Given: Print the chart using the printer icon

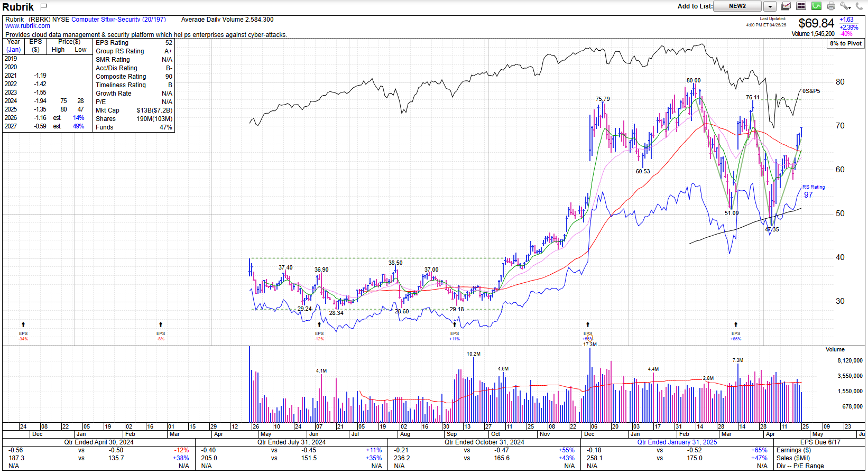Looking at the screenshot, I should click(831, 6).
